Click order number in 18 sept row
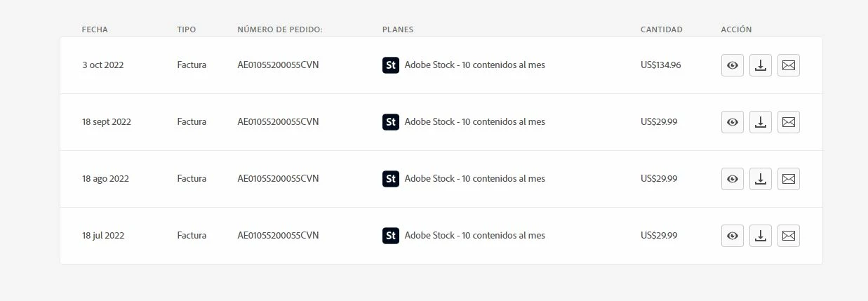 (x=278, y=121)
